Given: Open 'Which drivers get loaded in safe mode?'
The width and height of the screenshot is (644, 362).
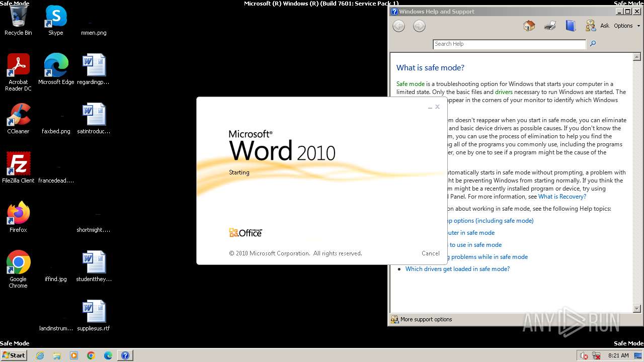Looking at the screenshot, I should pyautogui.click(x=457, y=269).
